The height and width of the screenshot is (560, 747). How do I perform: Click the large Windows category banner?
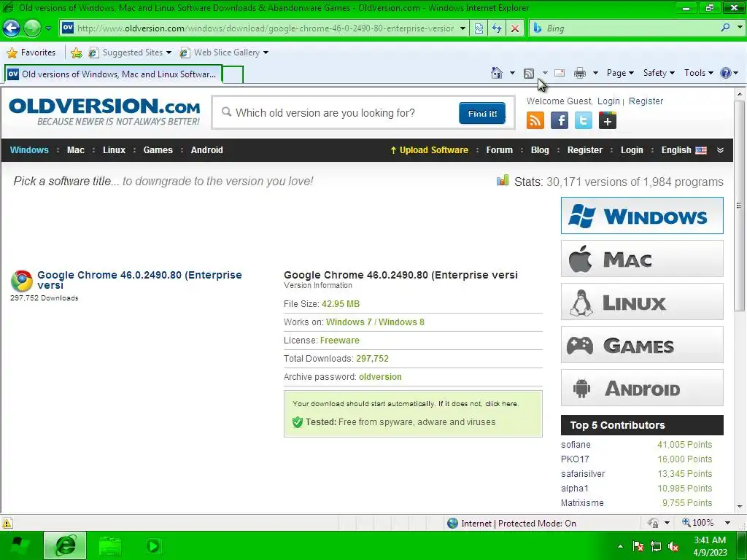coord(642,216)
